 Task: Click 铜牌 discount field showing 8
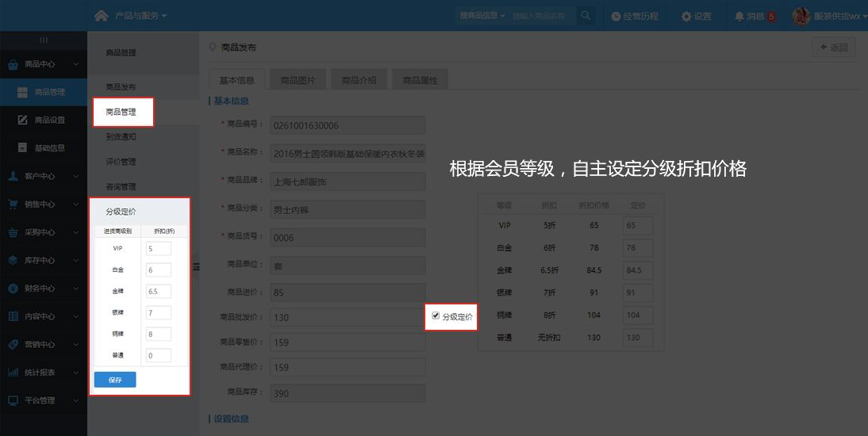tap(159, 335)
